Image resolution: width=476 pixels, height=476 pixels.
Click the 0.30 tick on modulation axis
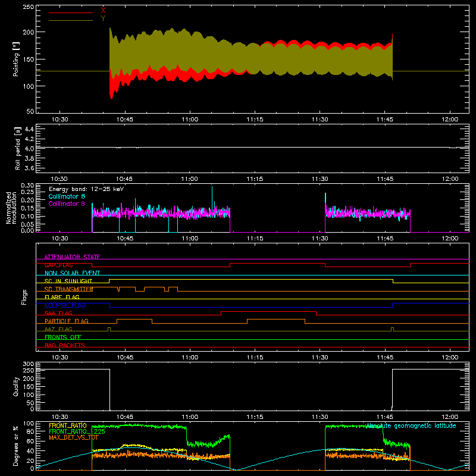pos(27,185)
